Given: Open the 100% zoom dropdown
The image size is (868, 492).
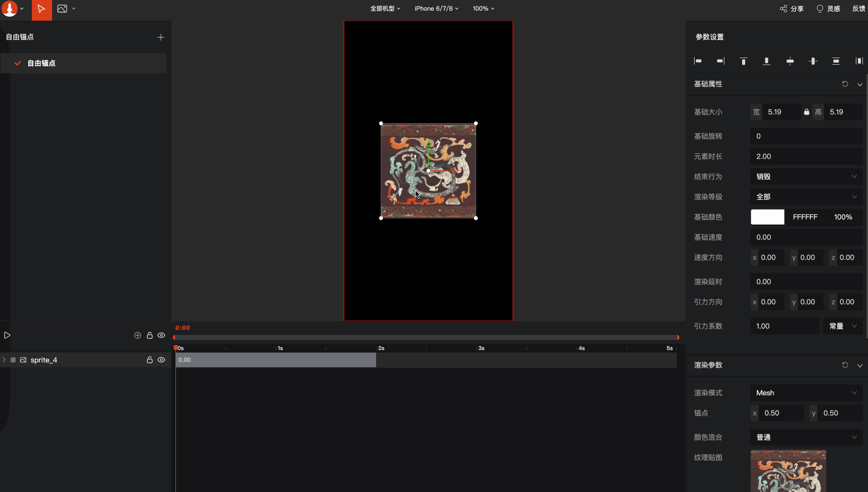Looking at the screenshot, I should [484, 9].
